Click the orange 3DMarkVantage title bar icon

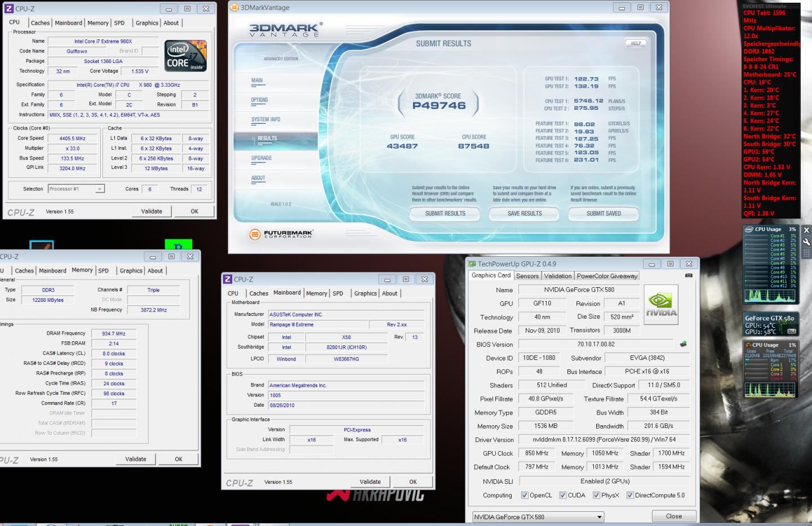pos(234,8)
